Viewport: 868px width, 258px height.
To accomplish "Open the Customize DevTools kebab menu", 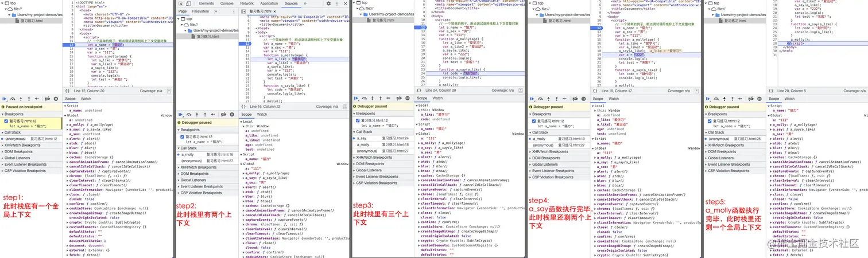I will point(337,3).
